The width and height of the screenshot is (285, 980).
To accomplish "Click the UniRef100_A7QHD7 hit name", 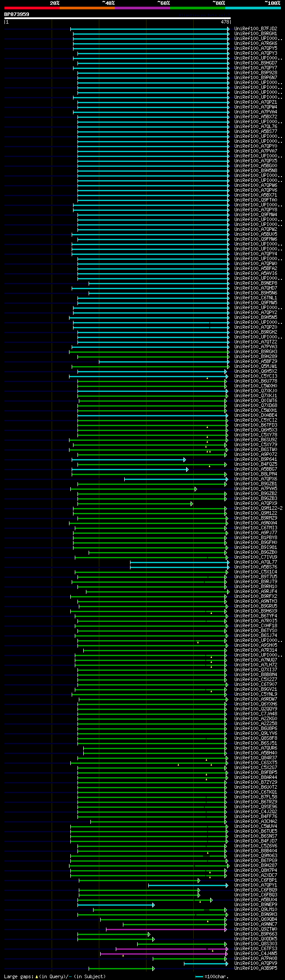I will [x=256, y=288].
